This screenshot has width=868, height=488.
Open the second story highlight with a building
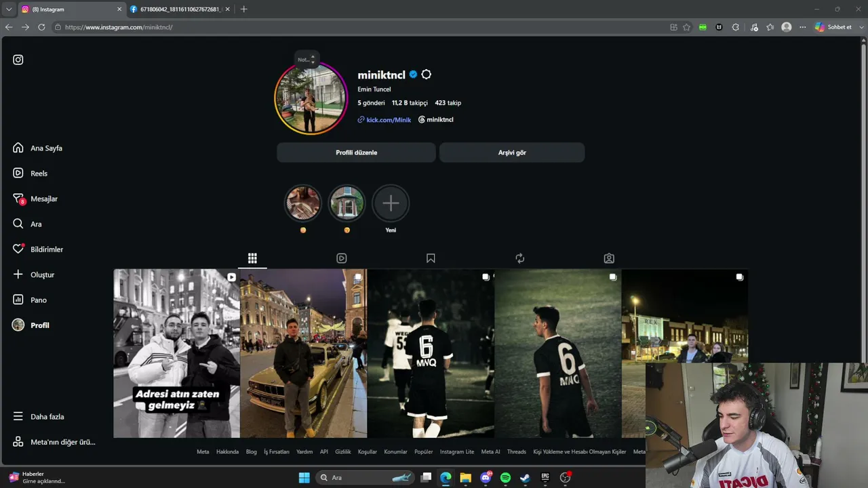(347, 203)
